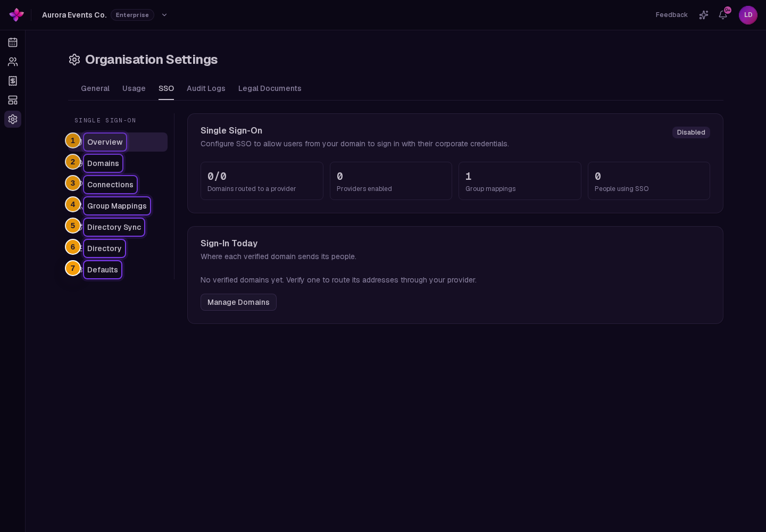Click the "Providers enabled" stat card
The image size is (766, 532).
pos(391,181)
